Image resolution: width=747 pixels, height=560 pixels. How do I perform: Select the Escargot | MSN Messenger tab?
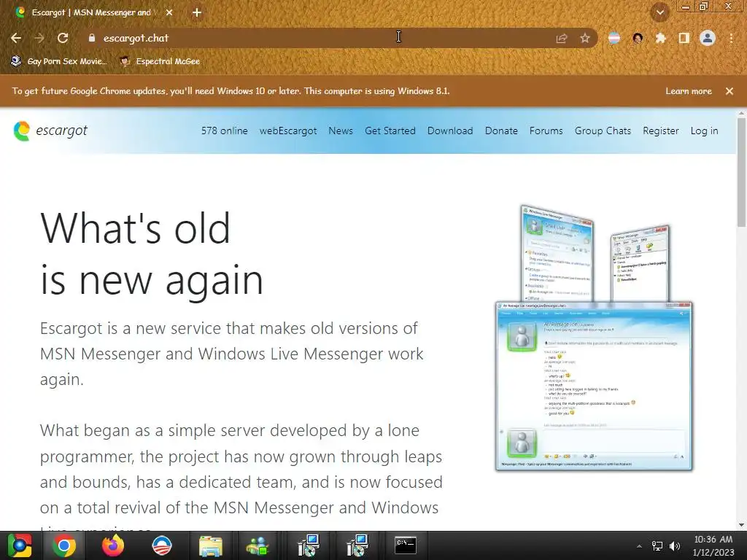click(x=93, y=13)
